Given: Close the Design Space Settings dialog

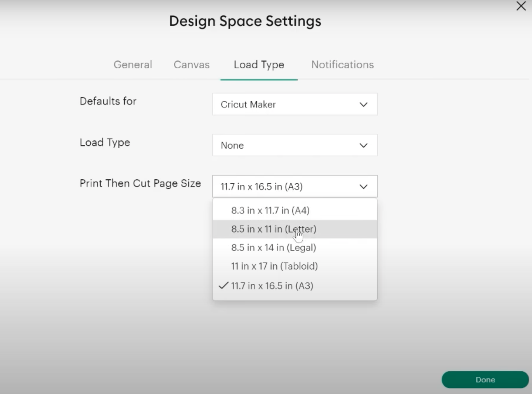Looking at the screenshot, I should pos(521,6).
